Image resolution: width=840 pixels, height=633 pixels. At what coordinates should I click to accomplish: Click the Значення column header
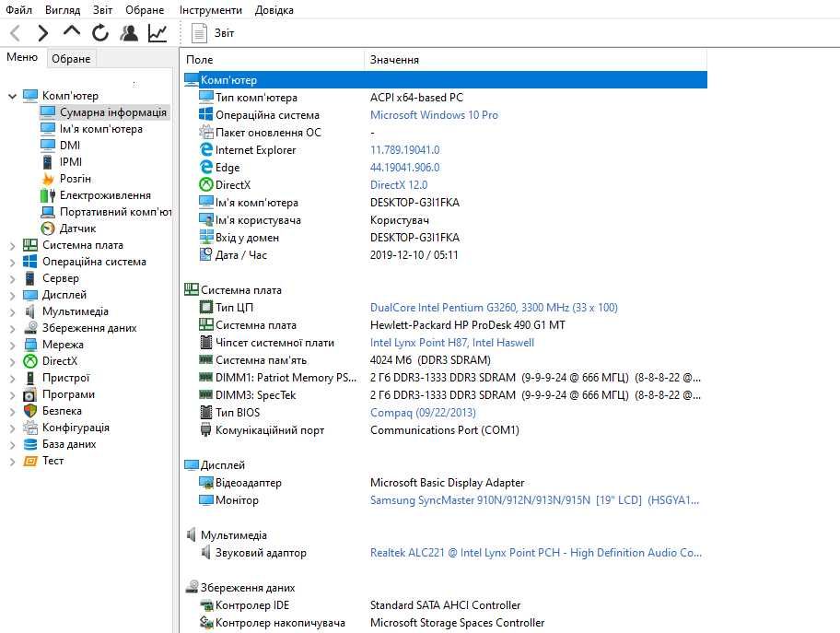[x=536, y=60]
